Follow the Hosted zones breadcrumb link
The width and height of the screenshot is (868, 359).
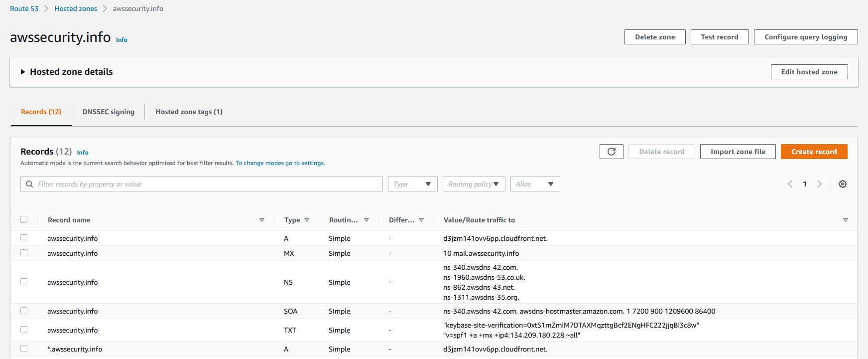(76, 8)
